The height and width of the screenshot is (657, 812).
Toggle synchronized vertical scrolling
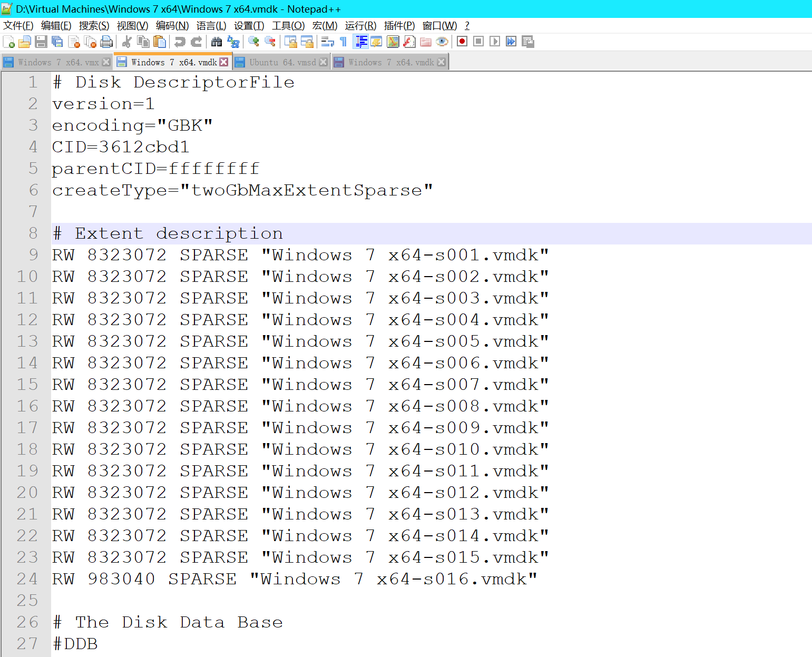290,42
